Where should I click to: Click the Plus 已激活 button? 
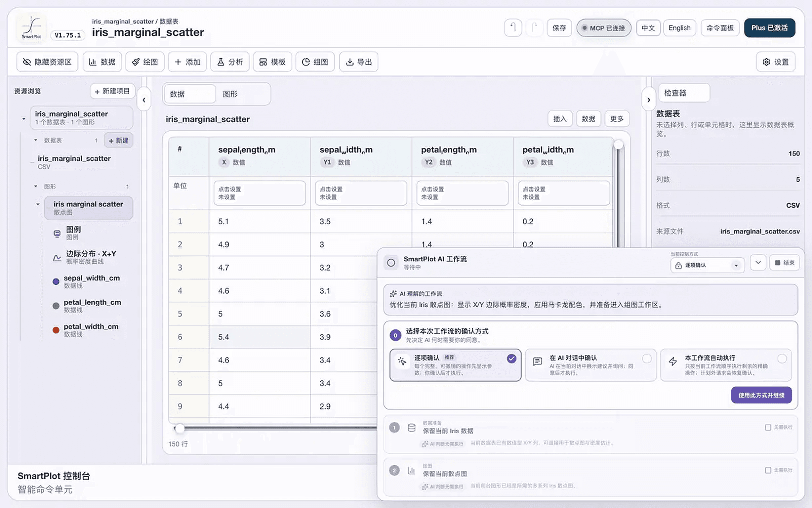coord(769,28)
